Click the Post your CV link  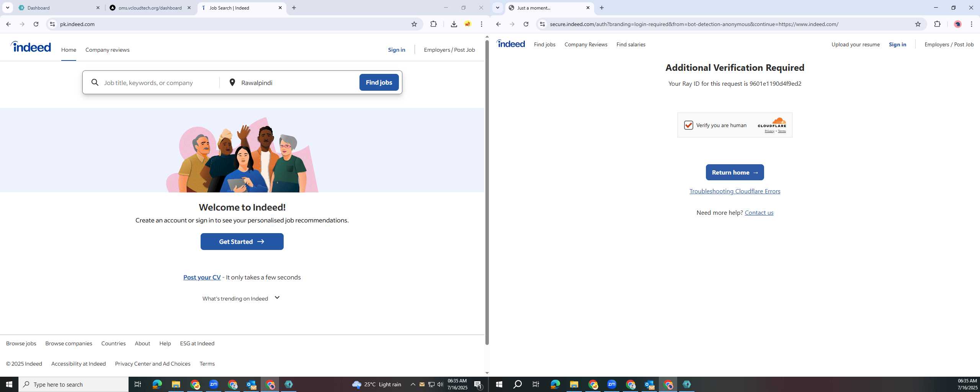(x=202, y=277)
